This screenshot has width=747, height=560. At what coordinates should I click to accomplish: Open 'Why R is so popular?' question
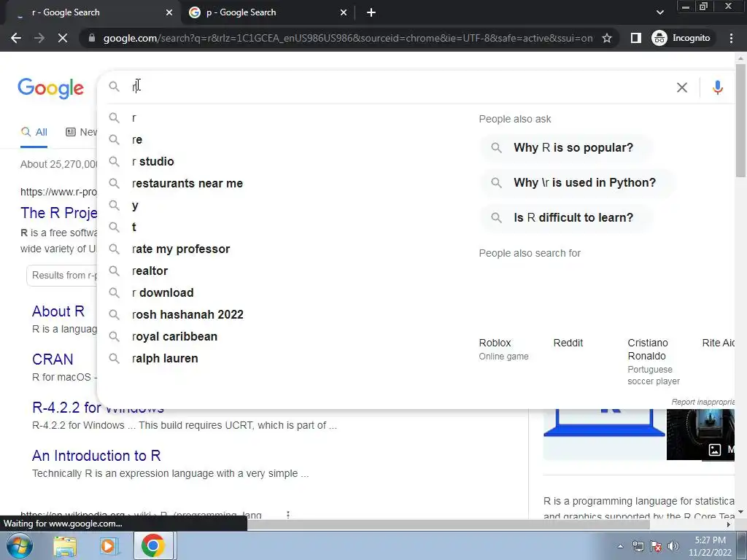(565, 147)
